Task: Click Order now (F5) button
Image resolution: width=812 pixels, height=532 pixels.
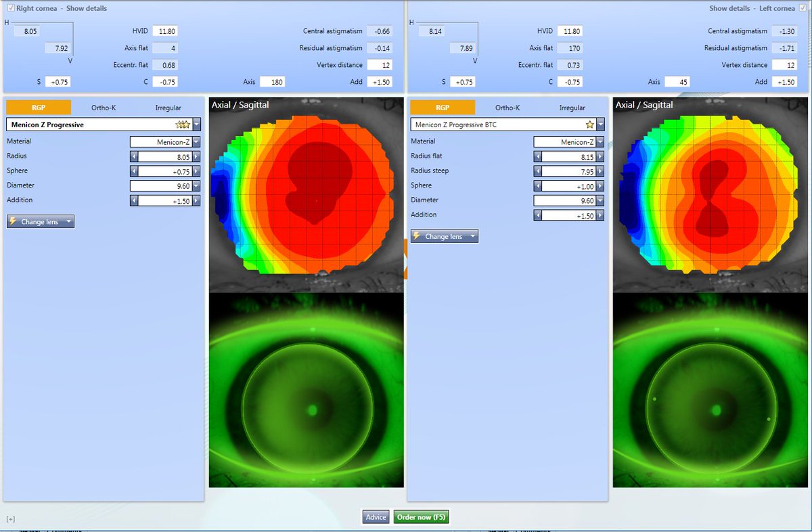Action: coord(421,517)
